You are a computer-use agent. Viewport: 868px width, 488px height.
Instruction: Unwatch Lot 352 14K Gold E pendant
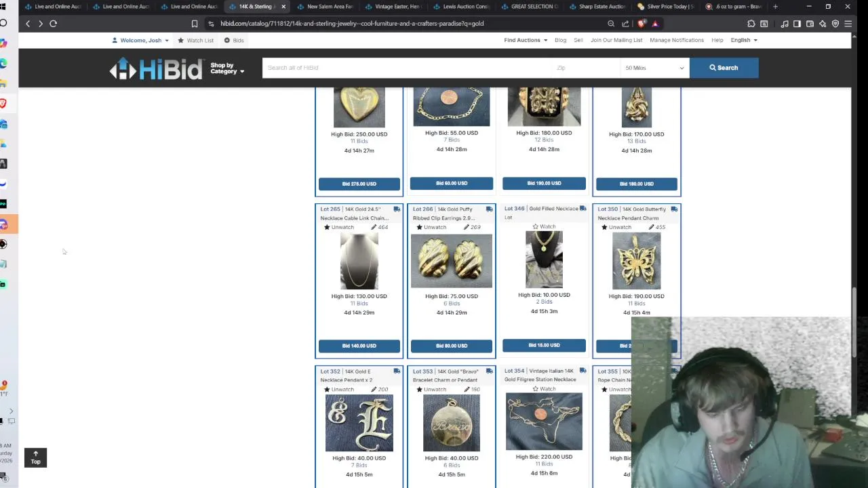click(x=338, y=390)
